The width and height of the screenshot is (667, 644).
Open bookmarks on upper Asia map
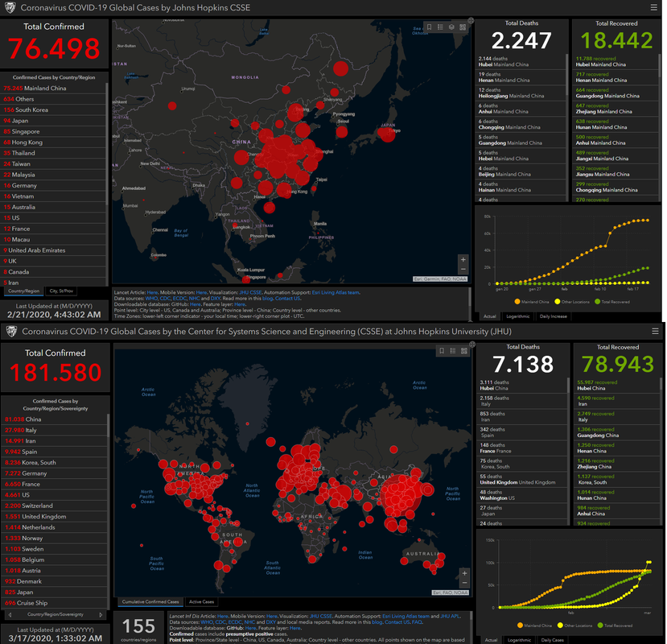click(429, 27)
